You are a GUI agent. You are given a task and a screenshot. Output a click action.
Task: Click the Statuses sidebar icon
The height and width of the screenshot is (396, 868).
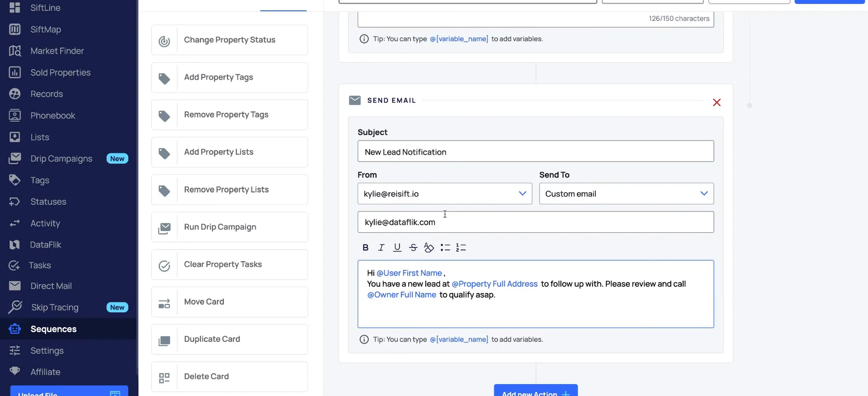pos(15,202)
